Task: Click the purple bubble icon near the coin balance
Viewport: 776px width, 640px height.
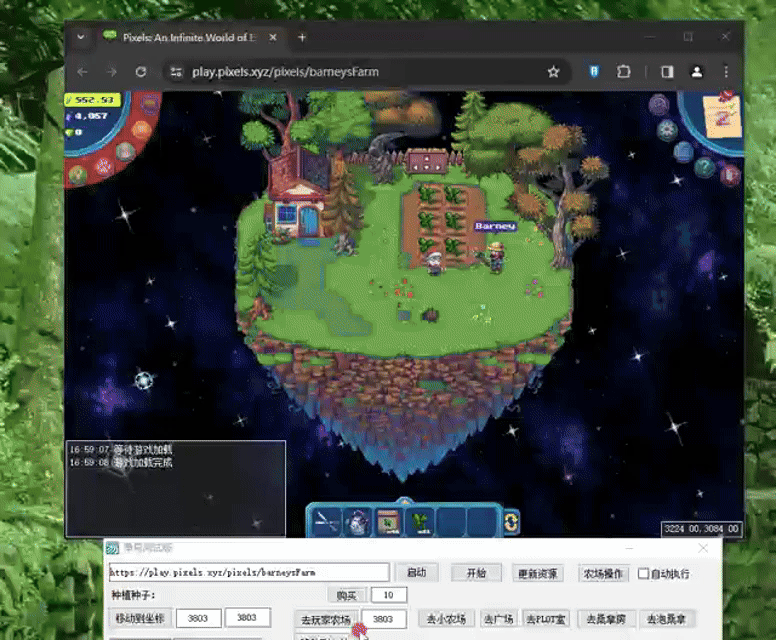Action: [x=150, y=104]
